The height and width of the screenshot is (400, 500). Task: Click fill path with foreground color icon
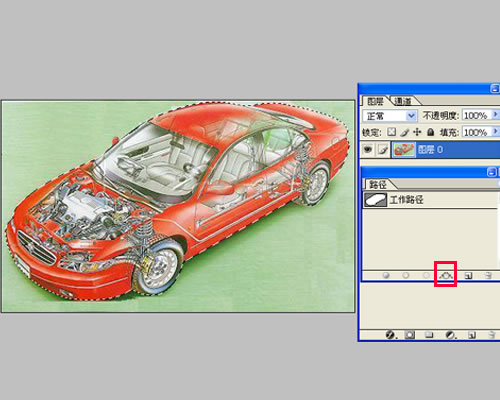click(x=386, y=275)
